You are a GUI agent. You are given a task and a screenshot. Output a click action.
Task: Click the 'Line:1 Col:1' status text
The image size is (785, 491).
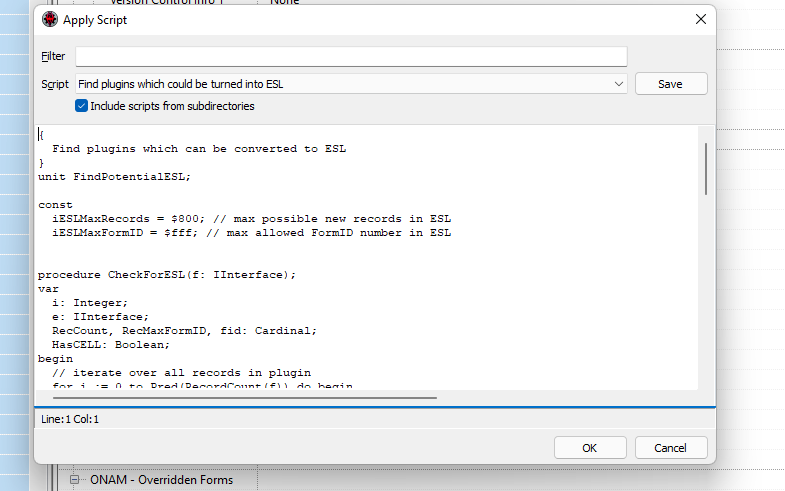70,419
